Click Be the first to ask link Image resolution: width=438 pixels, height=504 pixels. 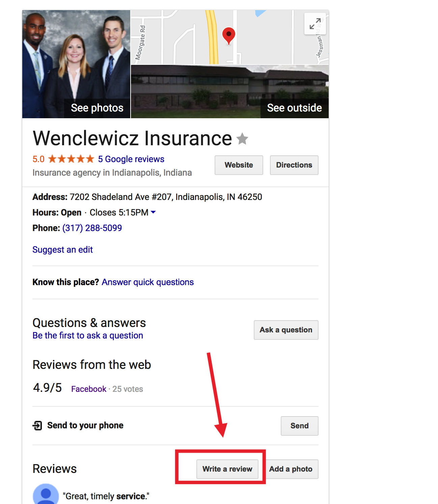pos(88,335)
